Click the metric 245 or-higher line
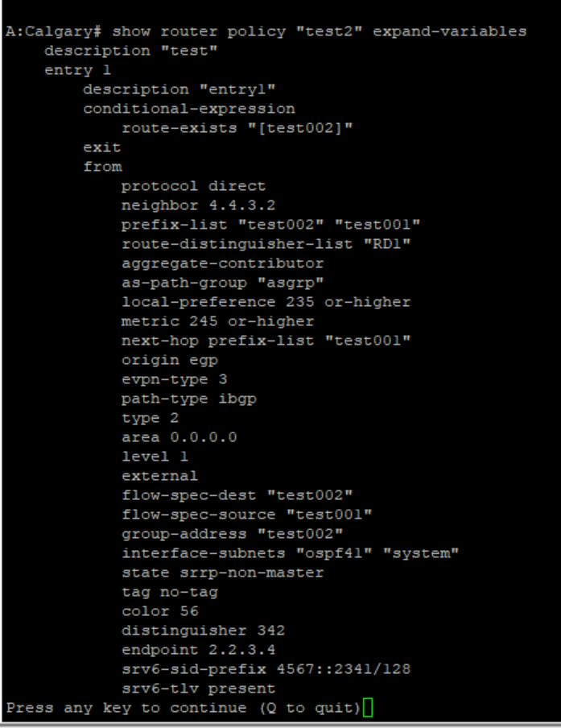The image size is (561, 728). click(218, 321)
